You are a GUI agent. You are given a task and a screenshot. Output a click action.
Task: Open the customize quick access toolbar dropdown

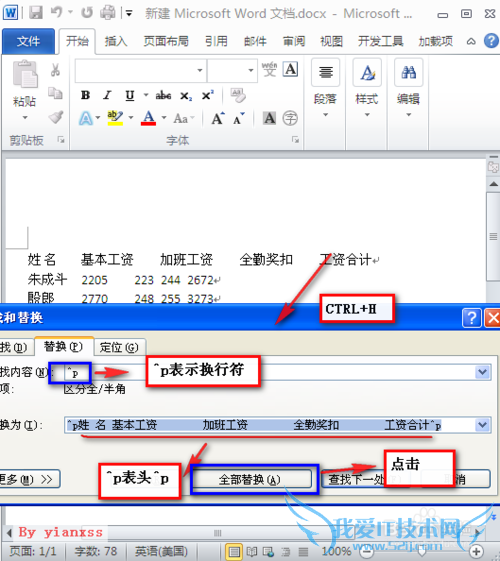[x=129, y=13]
